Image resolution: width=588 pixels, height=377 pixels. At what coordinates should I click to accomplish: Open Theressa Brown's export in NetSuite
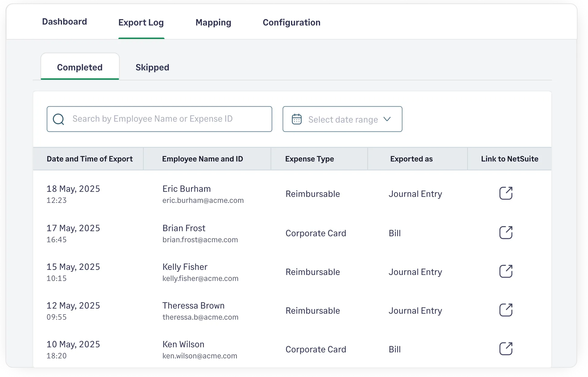pyautogui.click(x=505, y=310)
